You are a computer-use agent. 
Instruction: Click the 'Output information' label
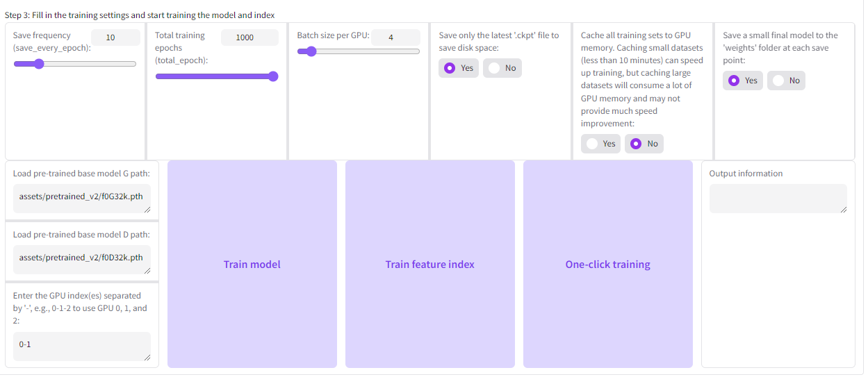pos(746,174)
